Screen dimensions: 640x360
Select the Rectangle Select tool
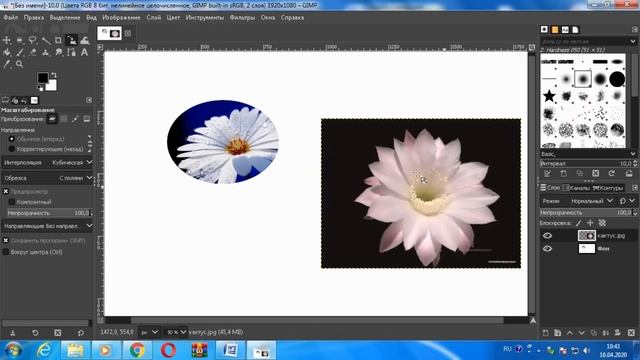coord(20,40)
